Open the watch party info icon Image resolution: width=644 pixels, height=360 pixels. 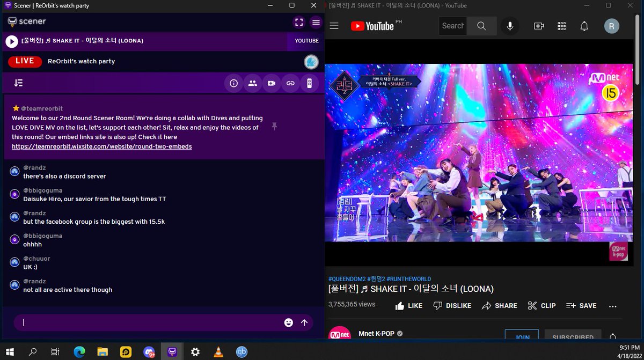pos(233,83)
